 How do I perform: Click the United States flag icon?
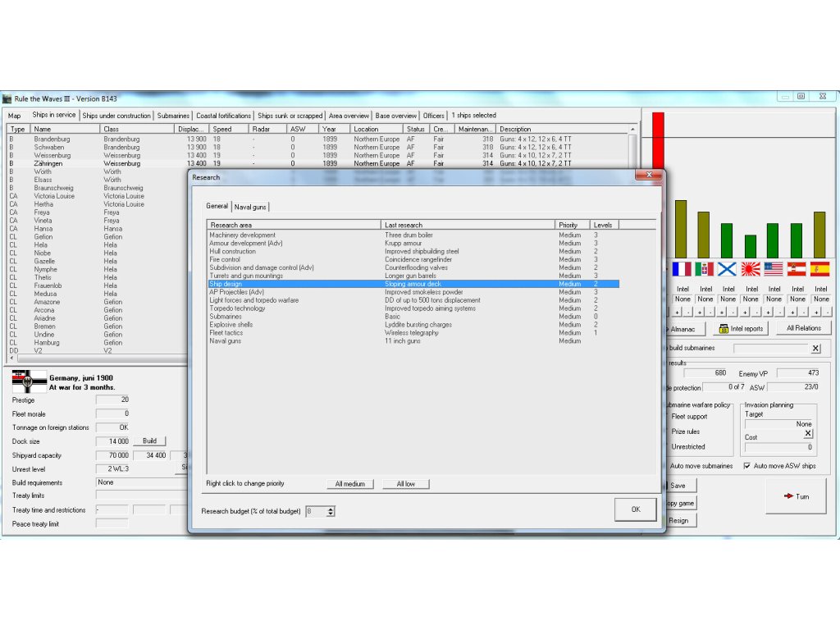pyautogui.click(x=774, y=269)
